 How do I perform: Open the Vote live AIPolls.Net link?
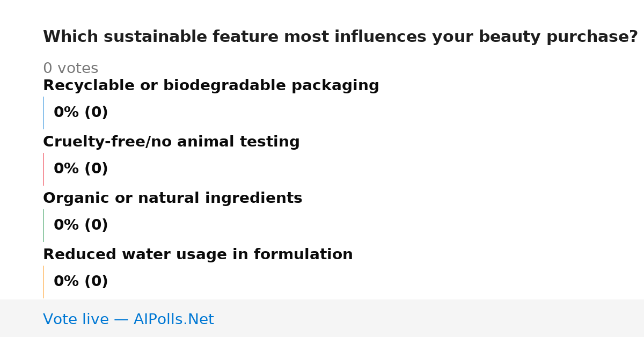(128, 320)
